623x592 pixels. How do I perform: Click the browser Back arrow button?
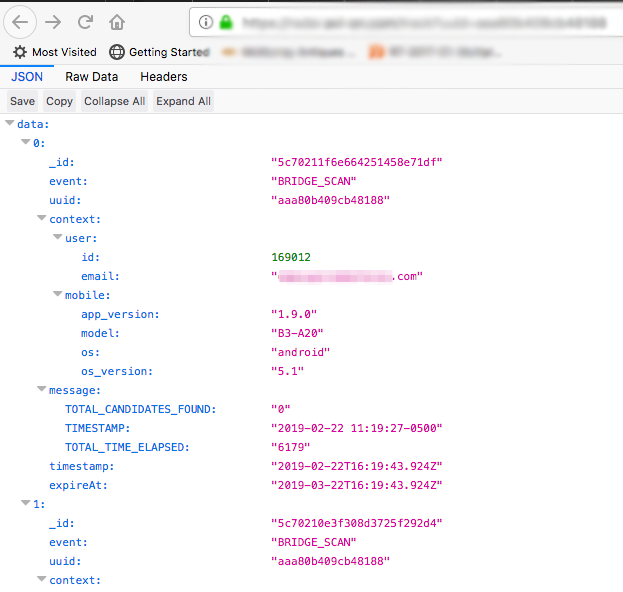point(20,21)
